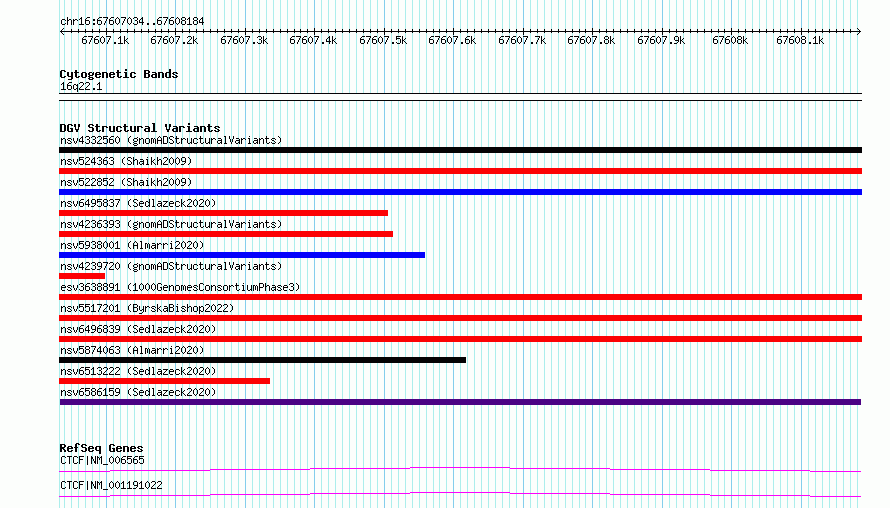The width and height of the screenshot is (890, 508).
Task: Select the magenta CTCF NM_001191022 transcript line
Action: [x=460, y=494]
